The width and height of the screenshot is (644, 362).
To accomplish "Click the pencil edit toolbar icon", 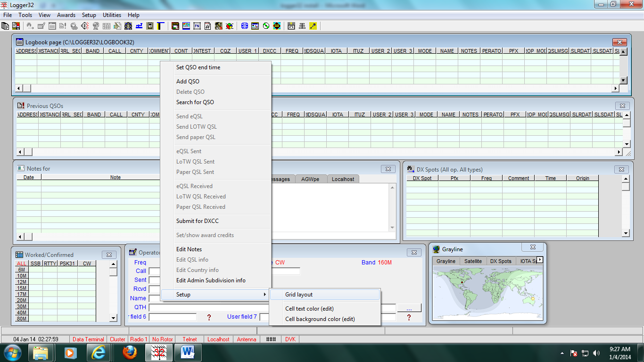I will pos(41,26).
